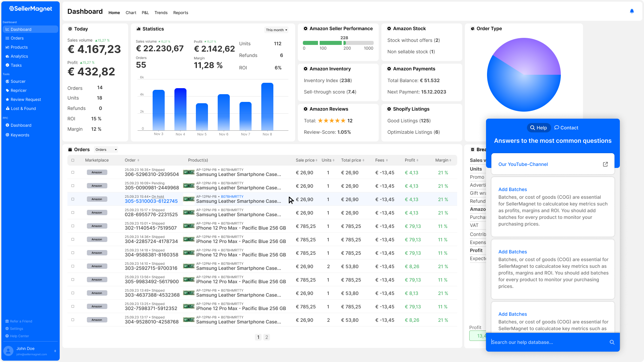Image resolution: width=644 pixels, height=362 pixels.
Task: Expand John Doe account menu
Action: pos(55,351)
